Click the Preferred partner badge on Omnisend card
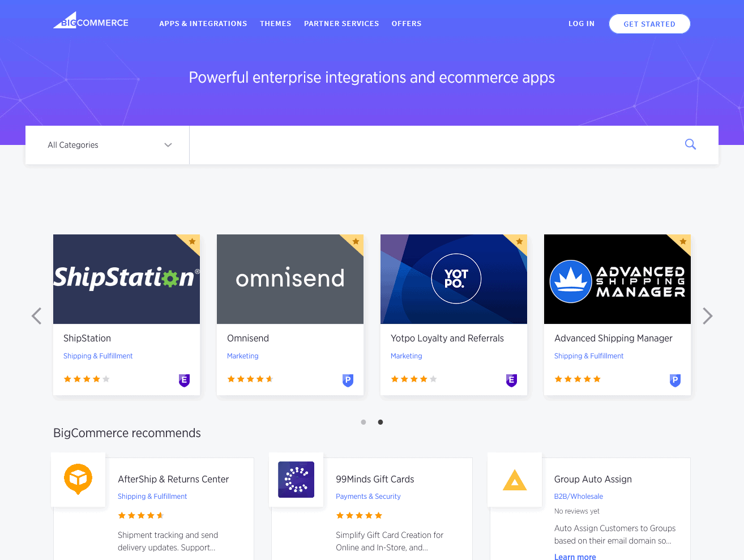The height and width of the screenshot is (560, 744). (x=348, y=381)
